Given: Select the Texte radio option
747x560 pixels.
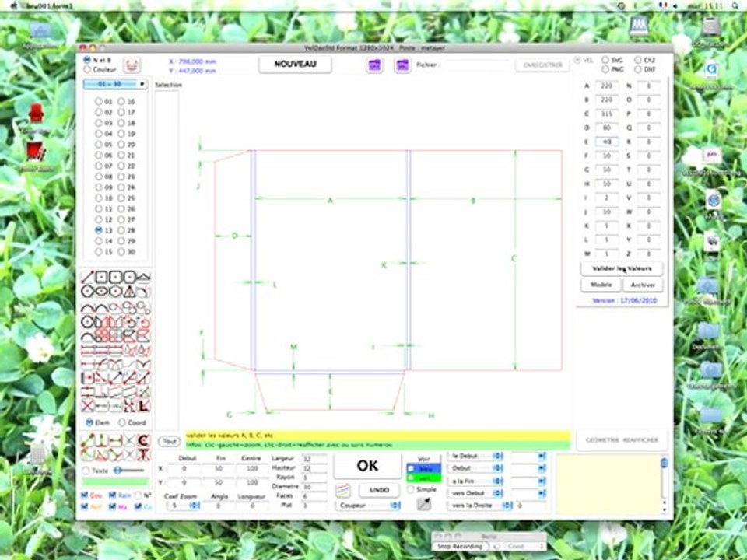Looking at the screenshot, I should point(86,471).
